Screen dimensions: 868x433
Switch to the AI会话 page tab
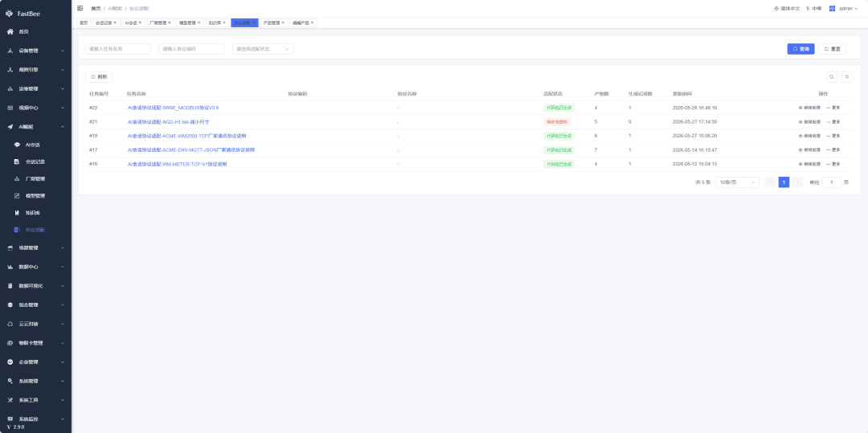pyautogui.click(x=133, y=22)
